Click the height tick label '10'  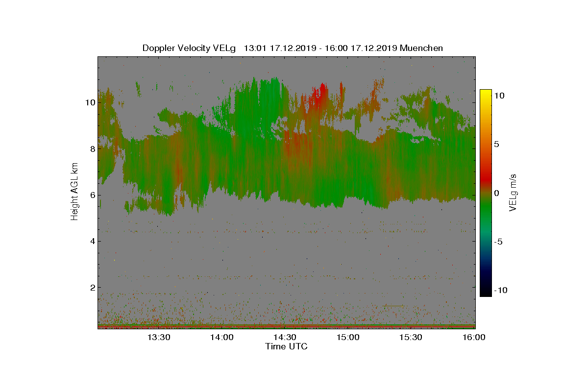point(90,102)
